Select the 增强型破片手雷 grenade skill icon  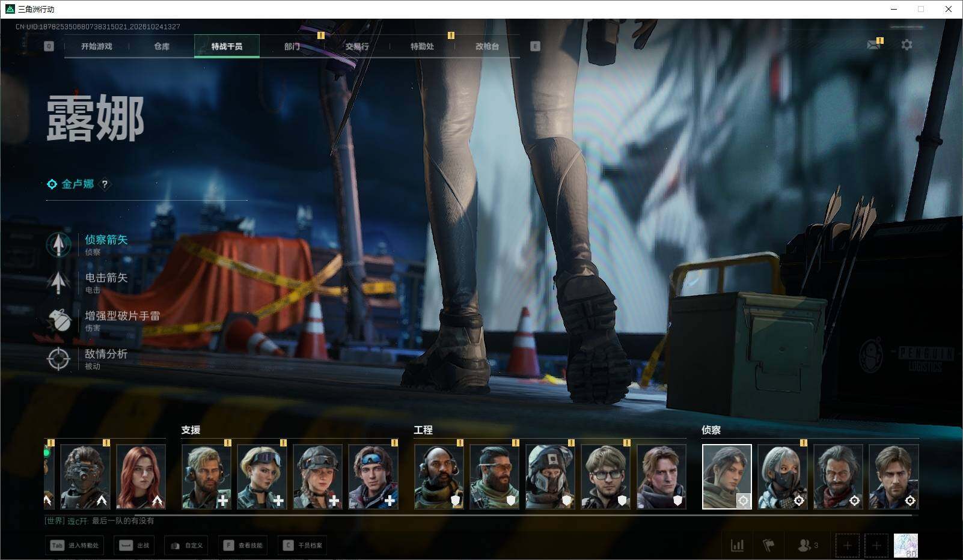(x=58, y=320)
